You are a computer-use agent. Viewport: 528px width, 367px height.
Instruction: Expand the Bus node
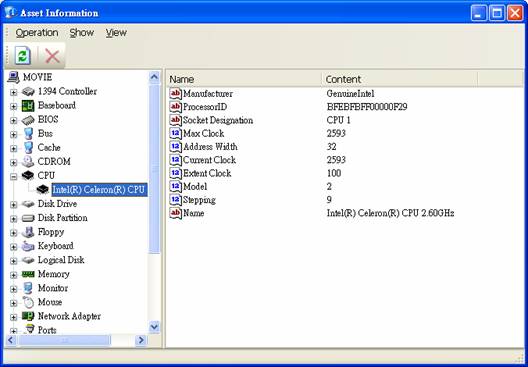[13, 135]
